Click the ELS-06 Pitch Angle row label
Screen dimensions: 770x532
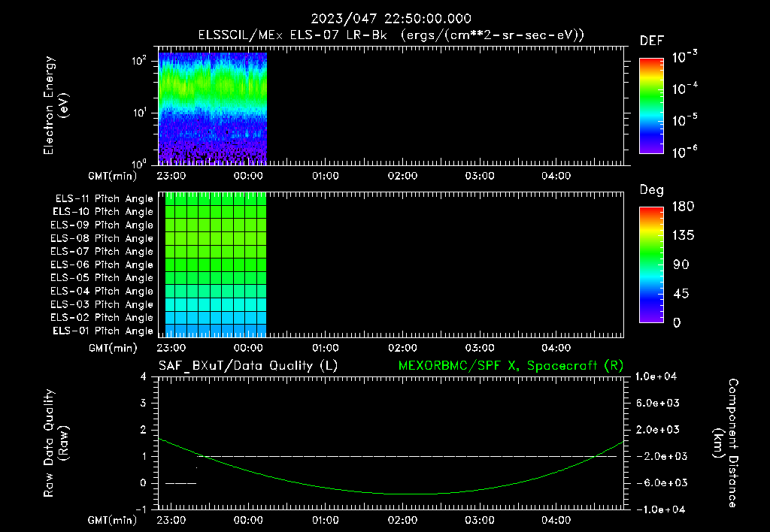pos(102,264)
